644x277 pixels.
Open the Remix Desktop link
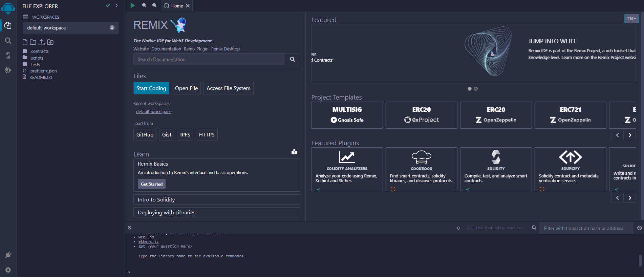(226, 49)
